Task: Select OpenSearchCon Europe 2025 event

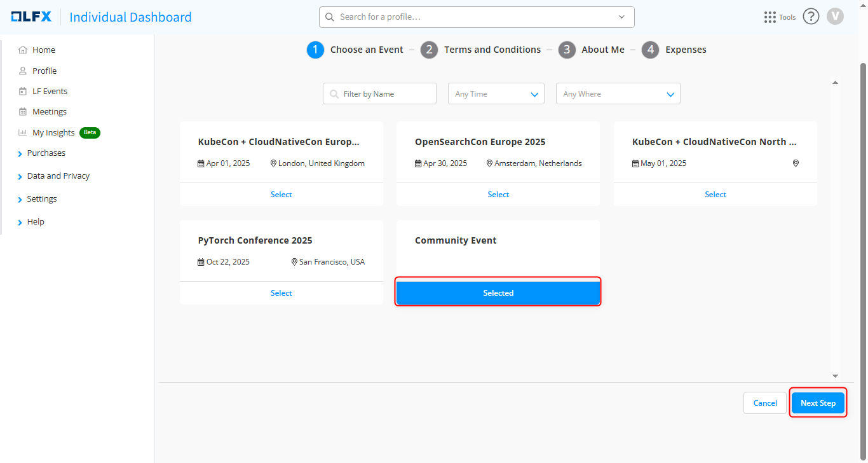Action: click(498, 195)
